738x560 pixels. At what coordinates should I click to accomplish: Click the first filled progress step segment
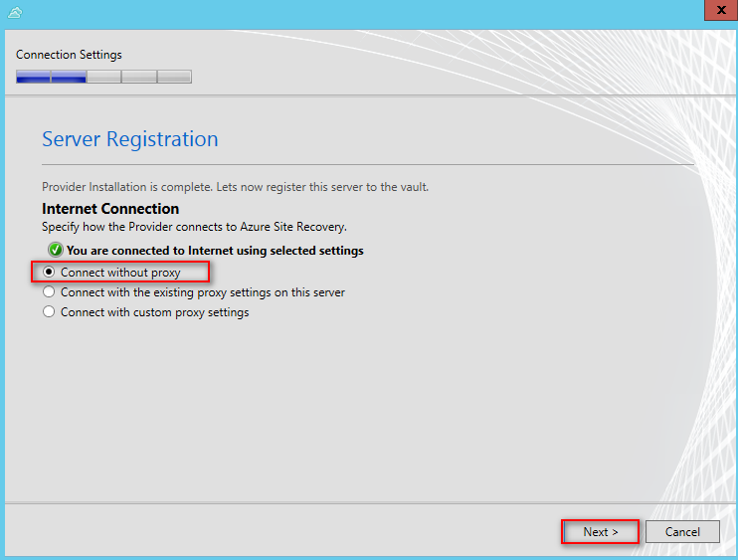(34, 77)
